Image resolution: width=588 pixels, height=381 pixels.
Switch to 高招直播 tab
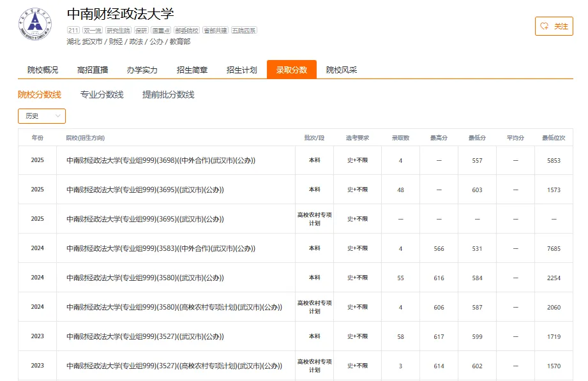pyautogui.click(x=92, y=70)
